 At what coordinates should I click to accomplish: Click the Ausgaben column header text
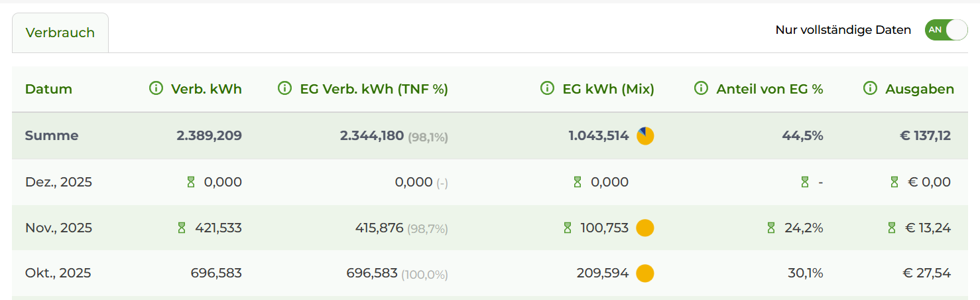[920, 89]
